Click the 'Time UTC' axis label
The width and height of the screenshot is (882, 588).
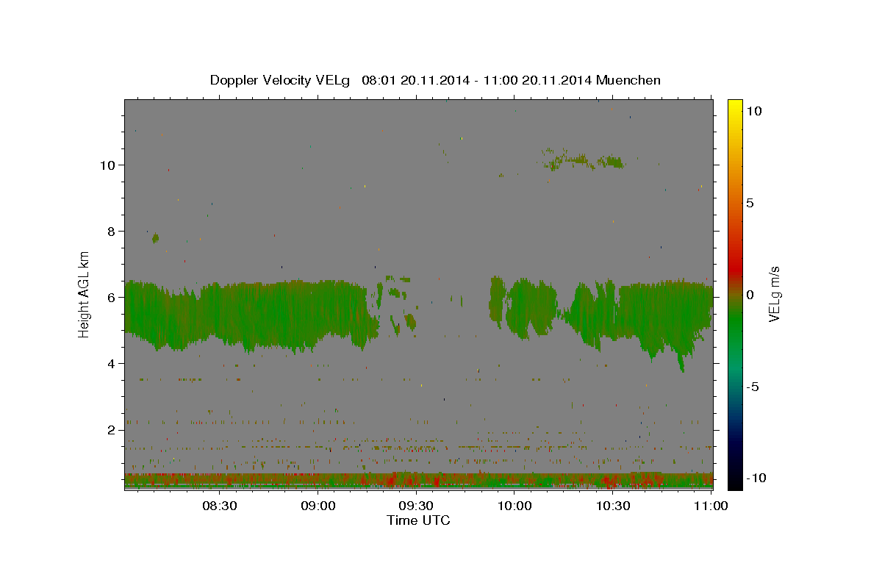coord(418,520)
